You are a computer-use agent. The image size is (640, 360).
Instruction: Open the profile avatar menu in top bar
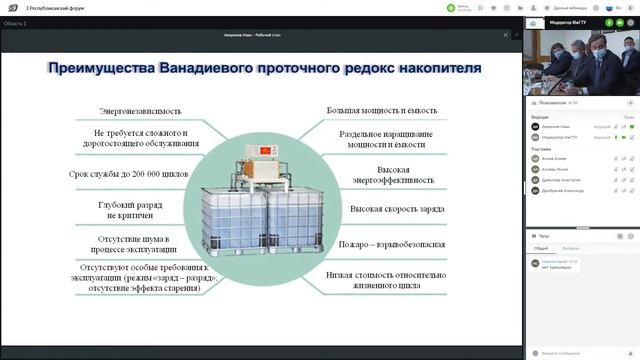pyautogui.click(x=609, y=8)
